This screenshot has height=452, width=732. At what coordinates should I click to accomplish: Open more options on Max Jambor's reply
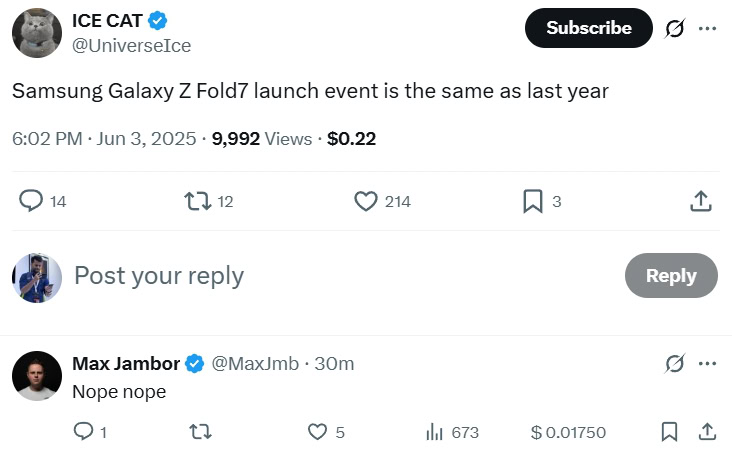coord(707,363)
